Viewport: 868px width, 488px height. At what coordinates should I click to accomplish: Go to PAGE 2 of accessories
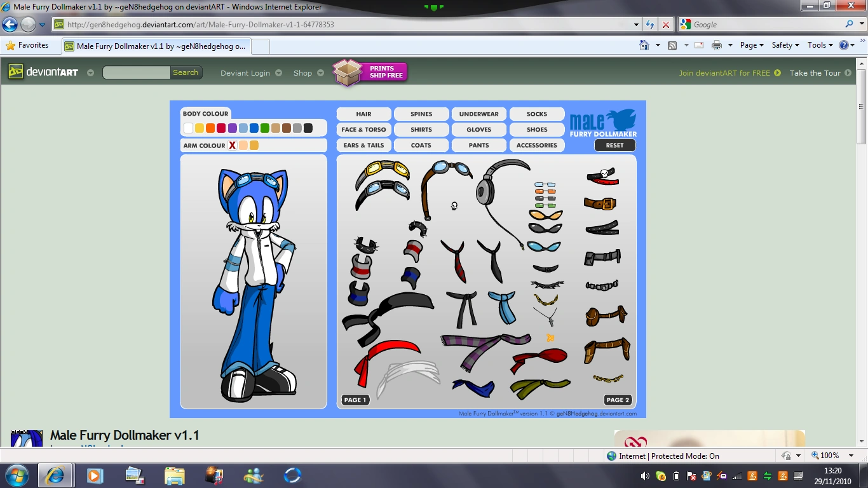pos(618,400)
